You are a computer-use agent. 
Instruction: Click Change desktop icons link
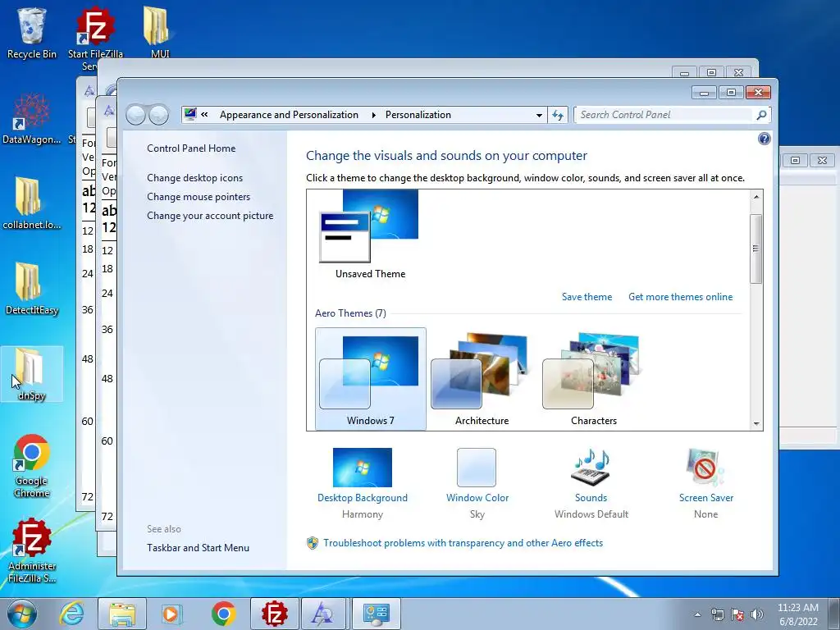click(195, 178)
